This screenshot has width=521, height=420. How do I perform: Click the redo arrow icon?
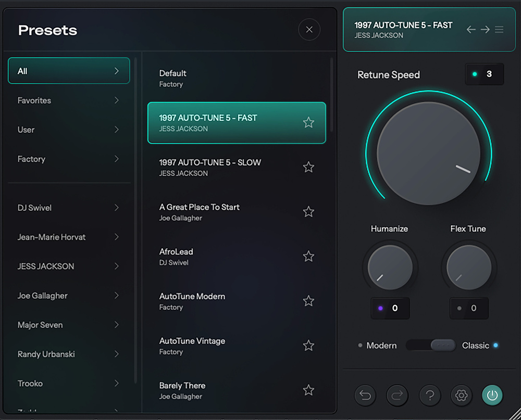(x=397, y=396)
